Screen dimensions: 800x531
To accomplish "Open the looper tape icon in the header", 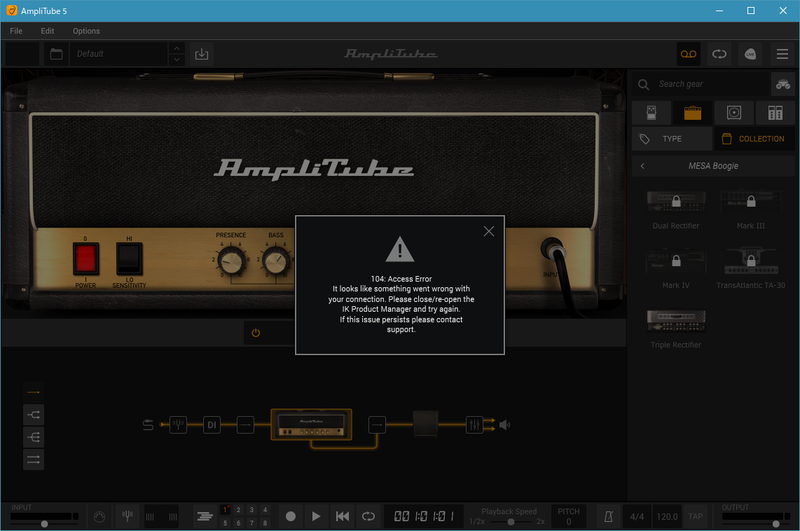I will (x=688, y=54).
